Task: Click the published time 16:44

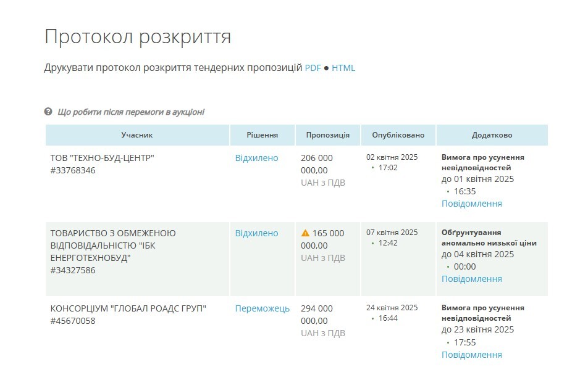Action: [388, 318]
